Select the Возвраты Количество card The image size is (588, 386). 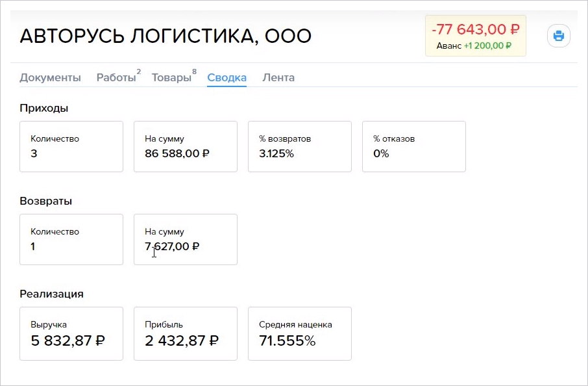tap(71, 240)
